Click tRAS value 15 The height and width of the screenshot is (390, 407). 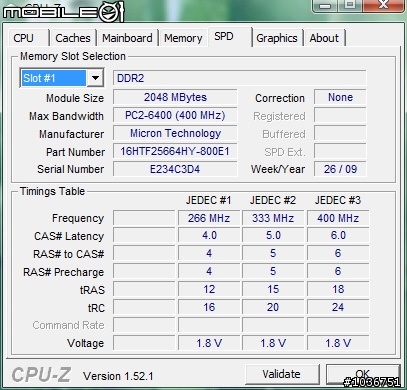coord(273,289)
